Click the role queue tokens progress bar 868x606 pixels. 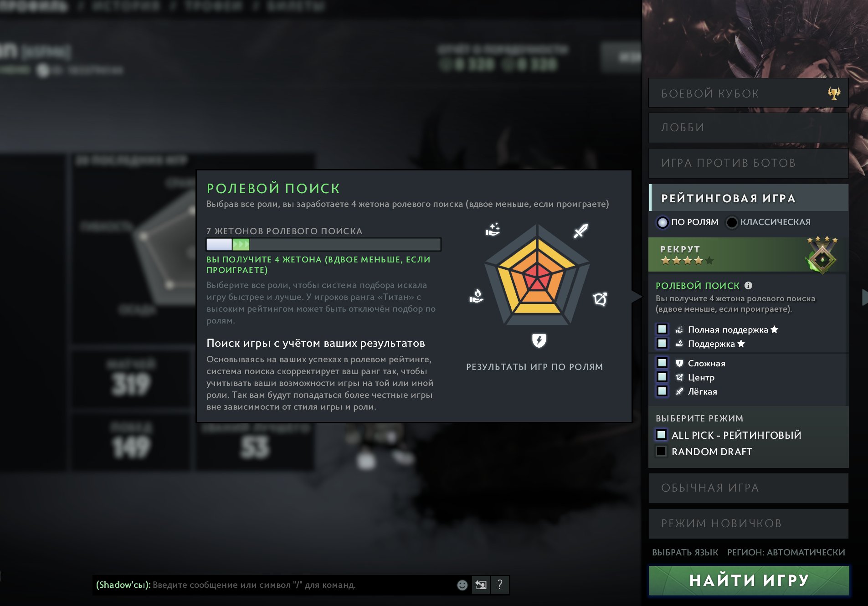(x=324, y=245)
